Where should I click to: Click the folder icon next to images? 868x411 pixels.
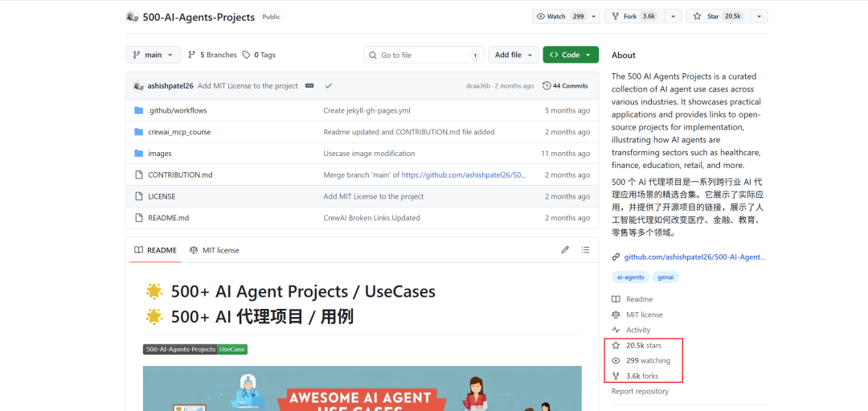[138, 154]
